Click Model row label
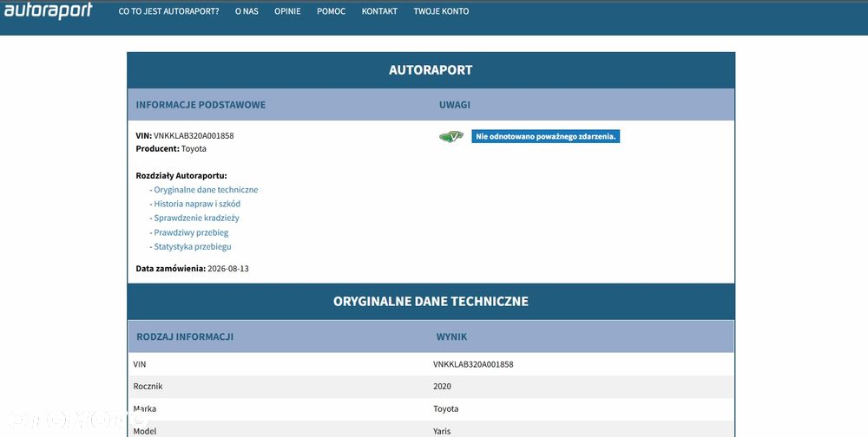Image resolution: width=868 pixels, height=437 pixels. pyautogui.click(x=144, y=431)
